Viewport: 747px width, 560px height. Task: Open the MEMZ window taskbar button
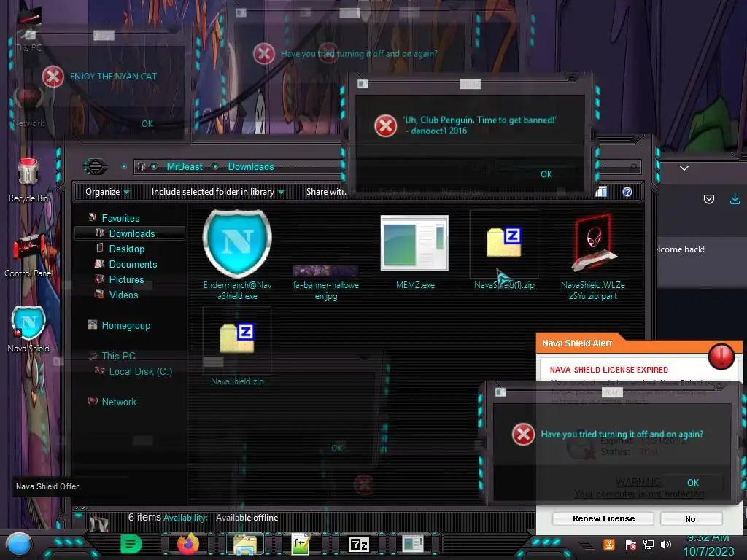pyautogui.click(x=412, y=544)
